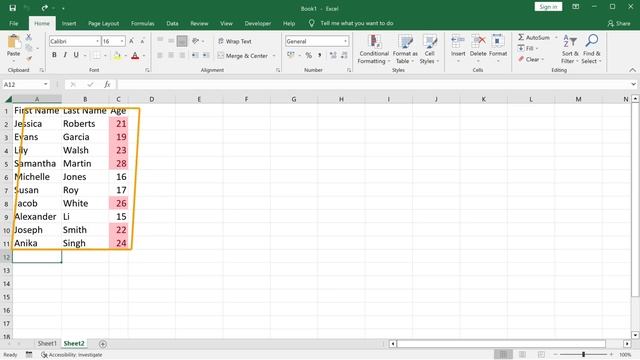The image size is (640, 360).
Task: Adjust the zoom slider handle
Action: pyautogui.click(x=583, y=355)
